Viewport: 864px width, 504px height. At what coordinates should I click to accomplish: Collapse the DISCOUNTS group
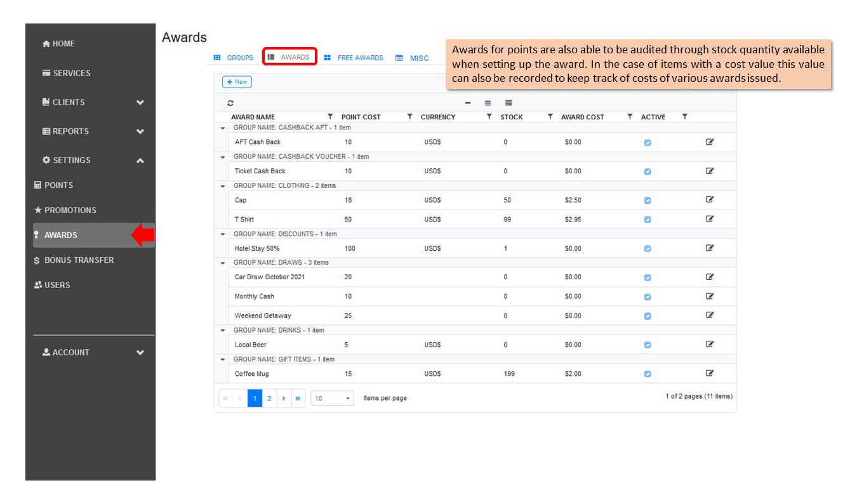coord(223,234)
